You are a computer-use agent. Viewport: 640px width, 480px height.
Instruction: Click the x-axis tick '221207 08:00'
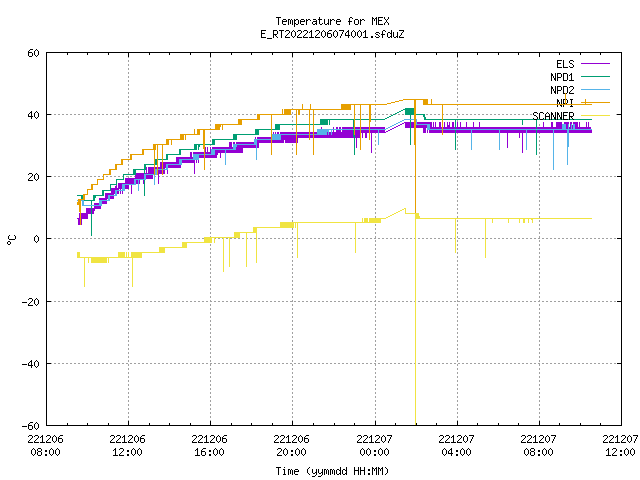(539, 446)
